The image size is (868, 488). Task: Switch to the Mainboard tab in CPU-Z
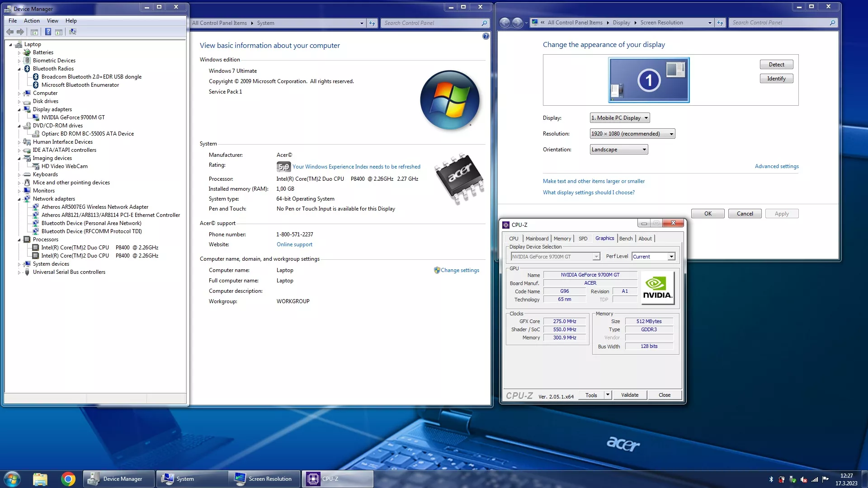(x=537, y=239)
